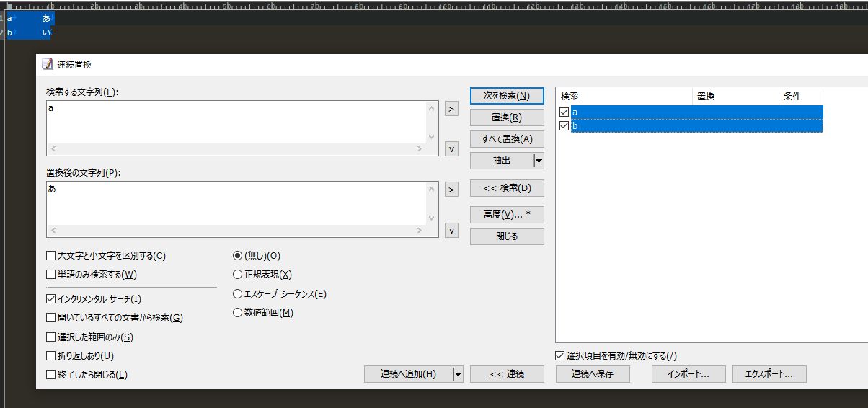Screen dimensions: 868x408
Task: Toggle 単語のみ検索する checkbox
Action: click(50, 275)
